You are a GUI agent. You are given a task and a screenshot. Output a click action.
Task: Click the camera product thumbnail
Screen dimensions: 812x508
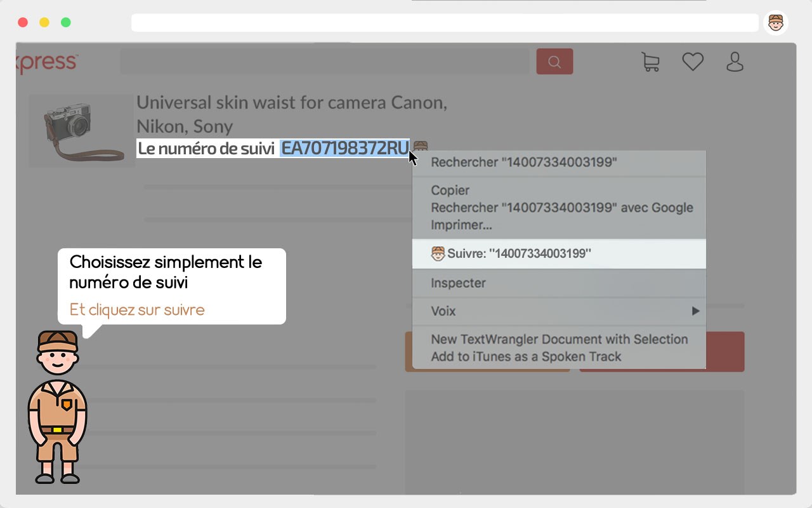pyautogui.click(x=82, y=131)
